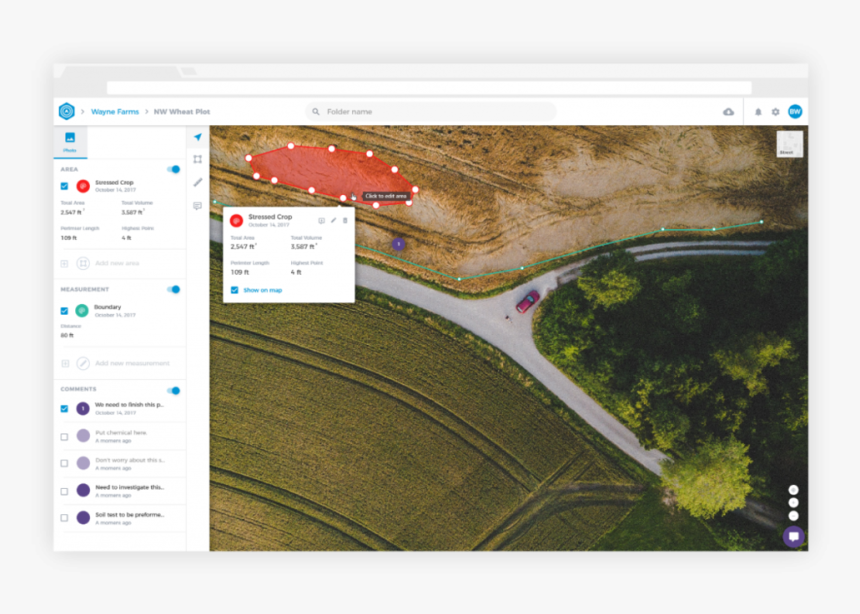Toggle the Area section switch
860x614 pixels.
(x=174, y=169)
